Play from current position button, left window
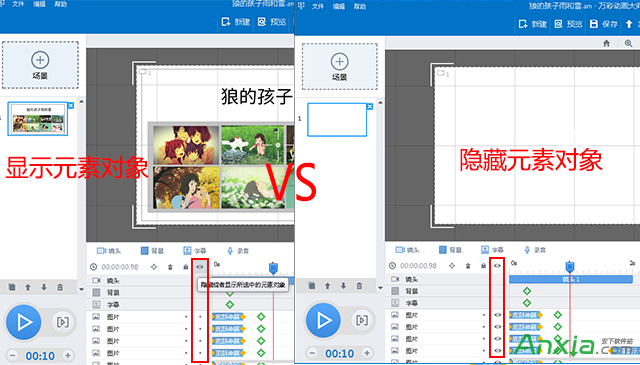Viewport: 640px width, 365px height. pyautogui.click(x=62, y=322)
